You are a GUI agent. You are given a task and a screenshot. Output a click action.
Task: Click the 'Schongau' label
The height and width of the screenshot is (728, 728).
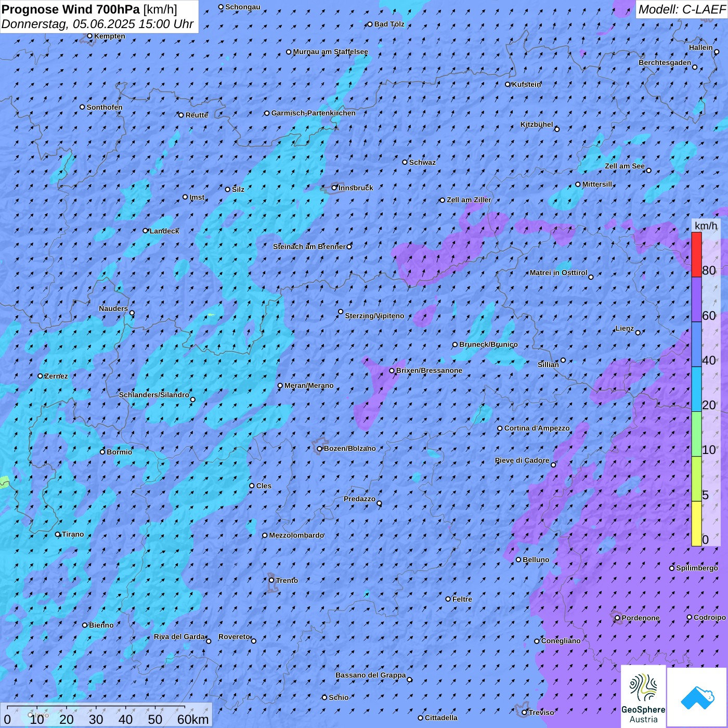point(242,7)
